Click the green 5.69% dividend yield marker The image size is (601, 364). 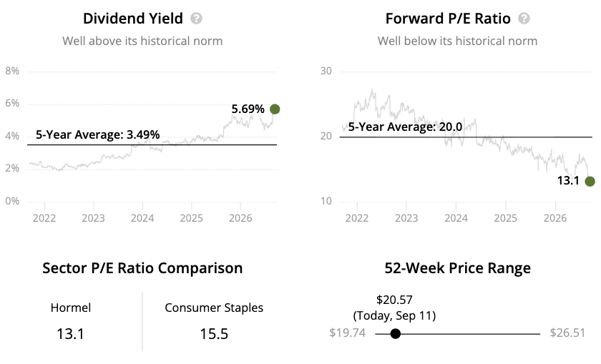point(275,109)
